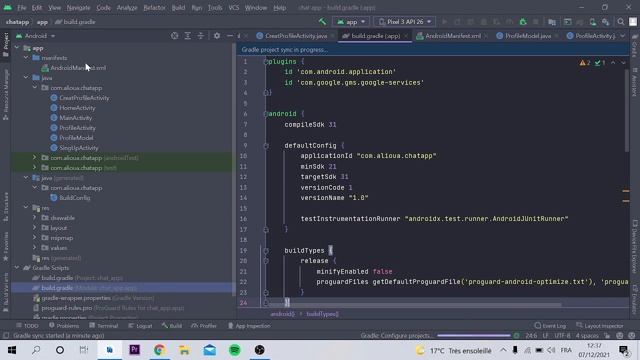640x360 pixels.
Task: Hide Project panel with minus icon
Action: (x=230, y=36)
